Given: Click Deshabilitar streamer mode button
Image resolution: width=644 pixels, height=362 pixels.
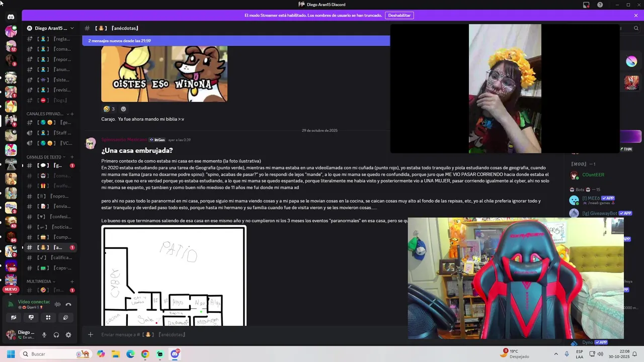Looking at the screenshot, I should point(399,16).
